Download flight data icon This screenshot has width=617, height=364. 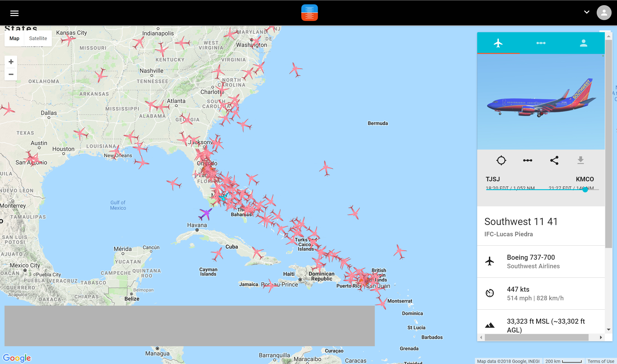pos(580,160)
